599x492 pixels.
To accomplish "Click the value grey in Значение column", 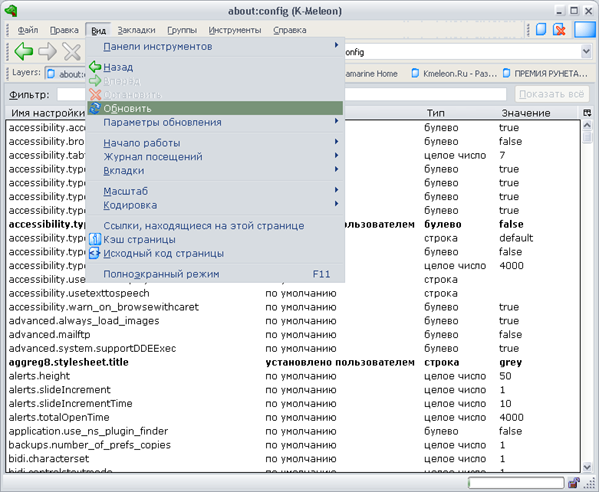I will tap(510, 362).
